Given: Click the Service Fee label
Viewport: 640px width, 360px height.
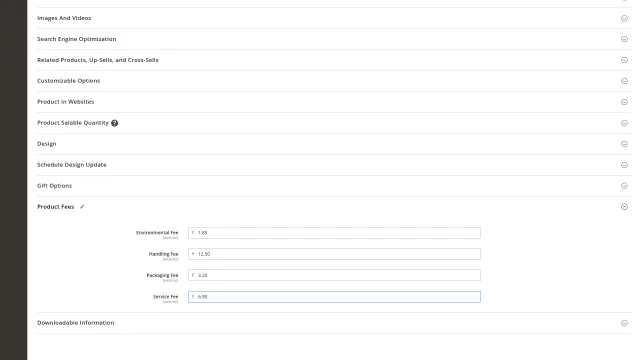Looking at the screenshot, I should click(x=166, y=297).
